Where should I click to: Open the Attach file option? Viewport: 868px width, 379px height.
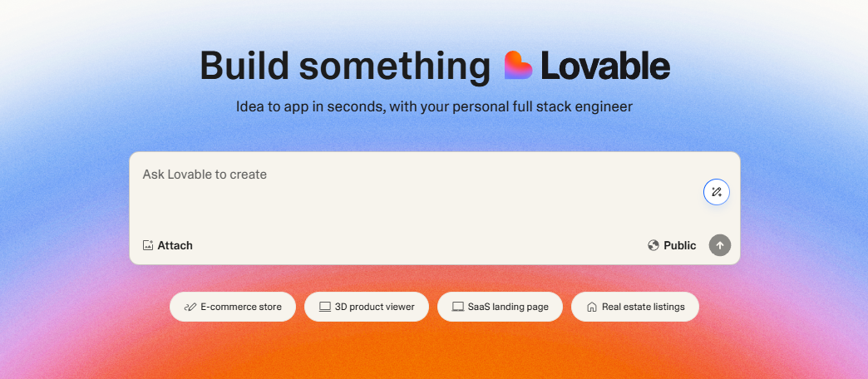(168, 245)
